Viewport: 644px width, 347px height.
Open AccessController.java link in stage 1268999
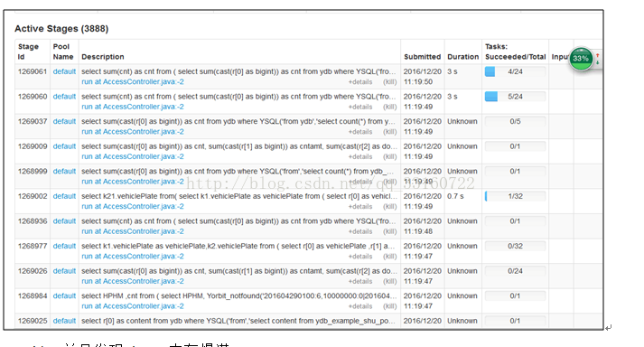[x=133, y=182]
